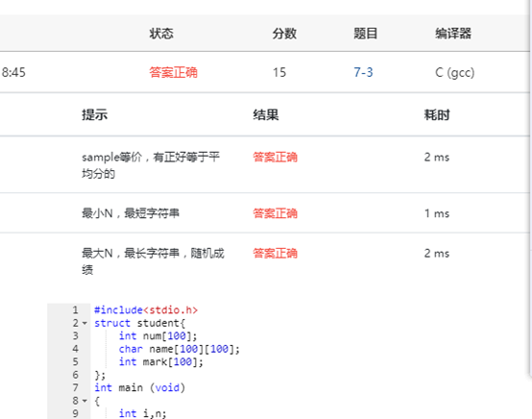Select 答案正确 result in the 最大N row
The height and width of the screenshot is (419, 532).
pyautogui.click(x=276, y=254)
